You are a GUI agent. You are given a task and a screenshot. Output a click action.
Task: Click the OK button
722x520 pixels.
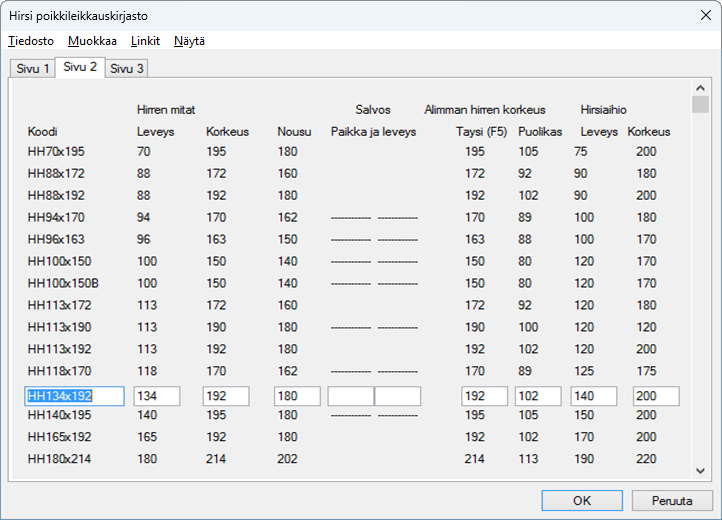tap(582, 500)
